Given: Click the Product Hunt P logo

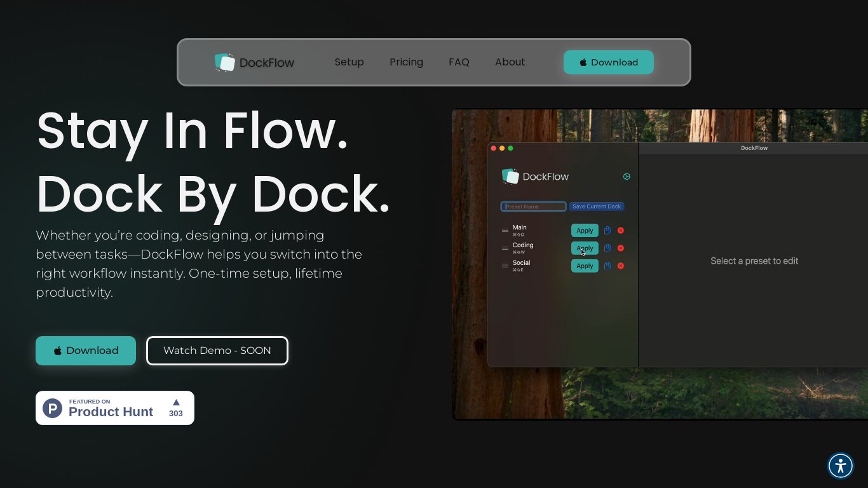Looking at the screenshot, I should point(52,408).
